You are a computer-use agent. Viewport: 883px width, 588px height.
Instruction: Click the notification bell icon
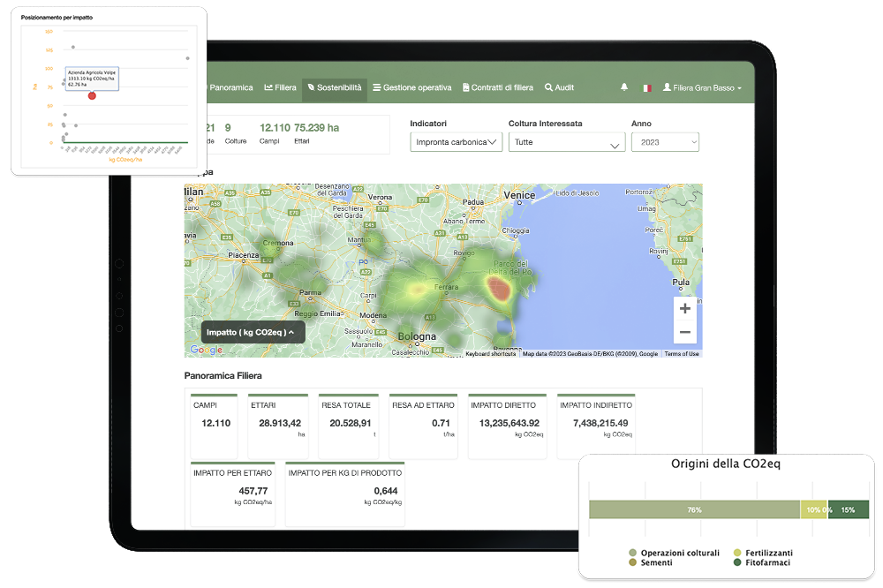[x=624, y=87]
